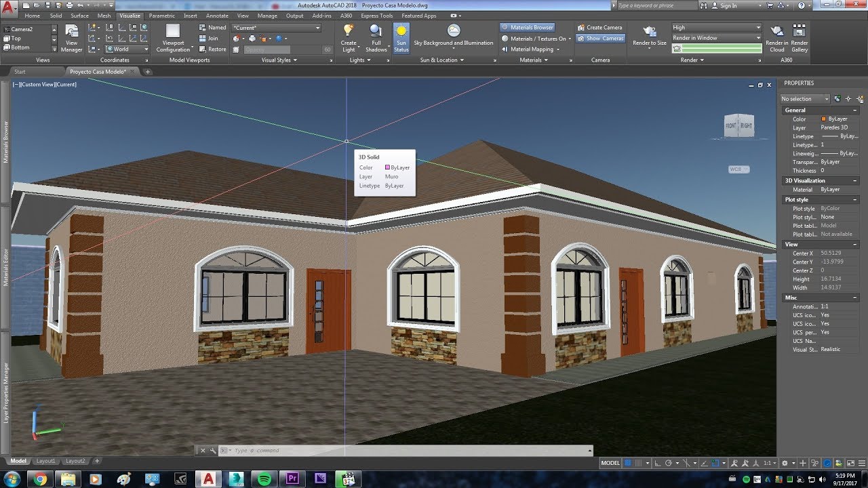This screenshot has height=488, width=868.
Task: Open Sky Background and Illumination
Action: click(x=454, y=37)
